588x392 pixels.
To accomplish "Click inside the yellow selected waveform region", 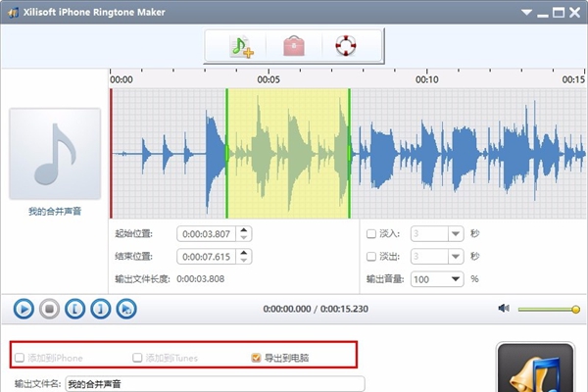I will click(x=288, y=153).
